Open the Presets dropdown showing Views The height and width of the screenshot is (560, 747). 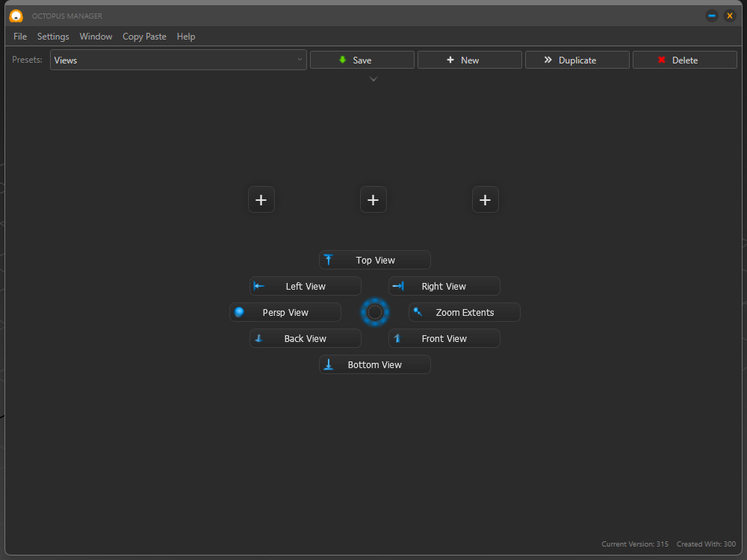click(178, 60)
